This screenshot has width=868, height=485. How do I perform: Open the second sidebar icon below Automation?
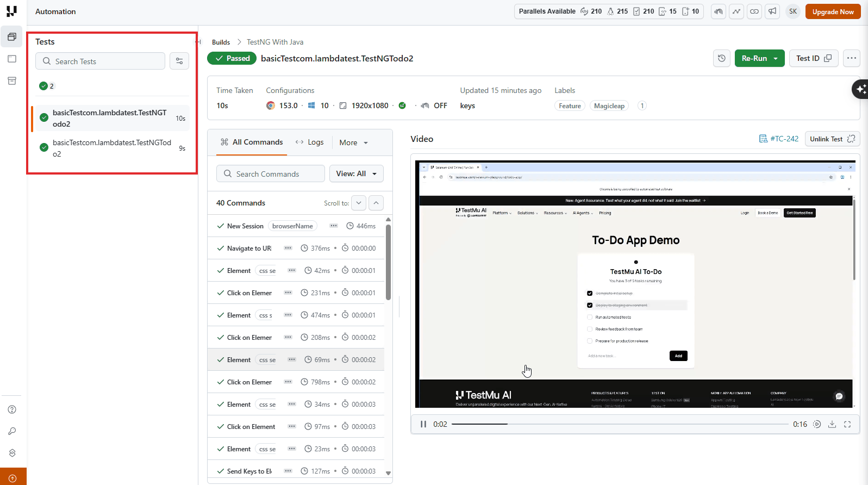click(x=12, y=59)
